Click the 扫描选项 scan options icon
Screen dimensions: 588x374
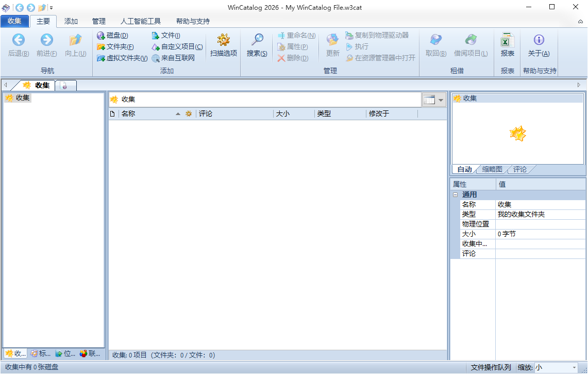click(223, 45)
